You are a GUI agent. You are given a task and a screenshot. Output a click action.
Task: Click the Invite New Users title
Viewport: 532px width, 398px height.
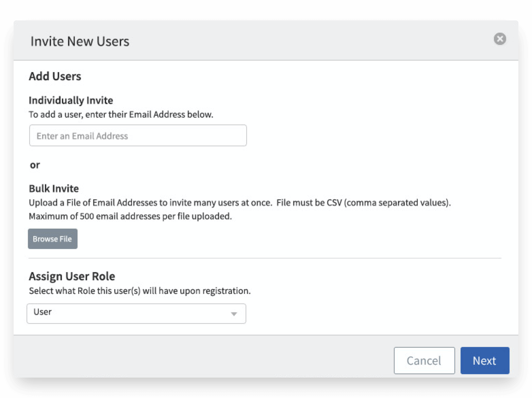(x=80, y=41)
